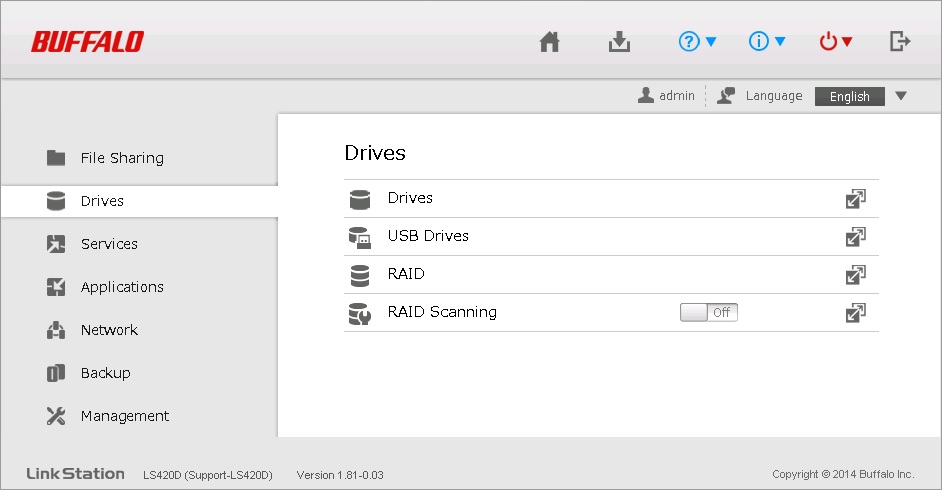Expand the language dropdown arrow
942x490 pixels.
pyautogui.click(x=901, y=96)
